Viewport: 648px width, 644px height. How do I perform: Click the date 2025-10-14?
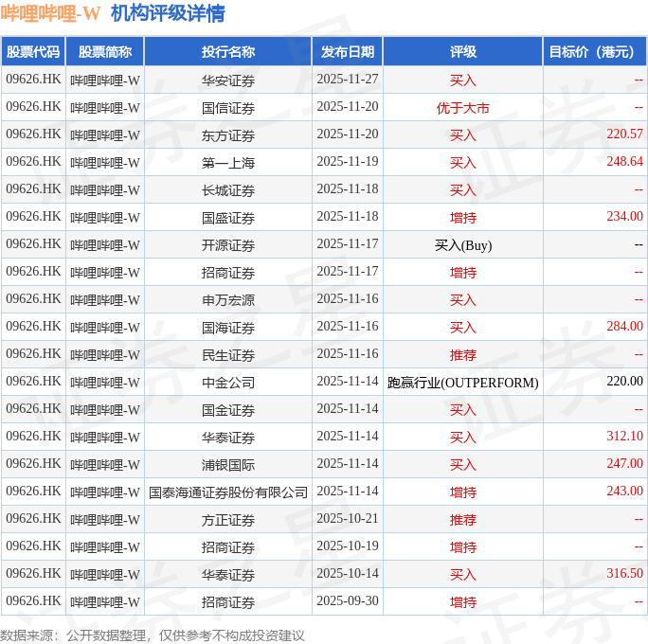[348, 573]
